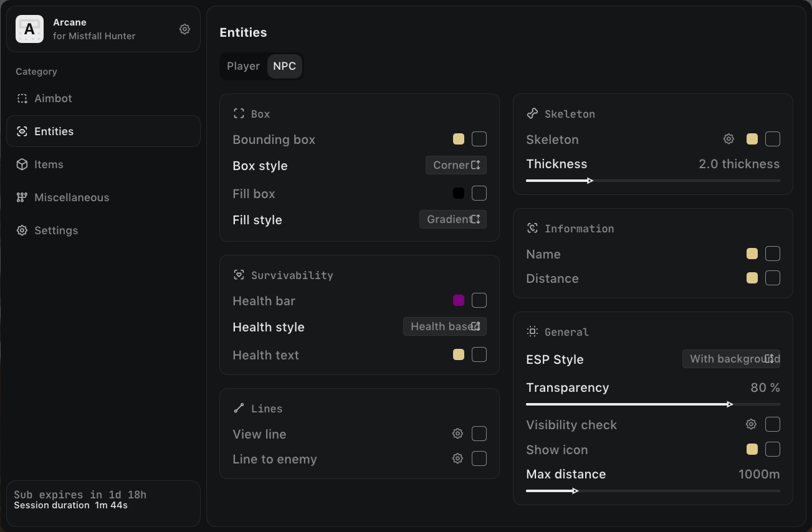812x532 pixels.
Task: Toggle the Health bar checkbox
Action: click(479, 300)
